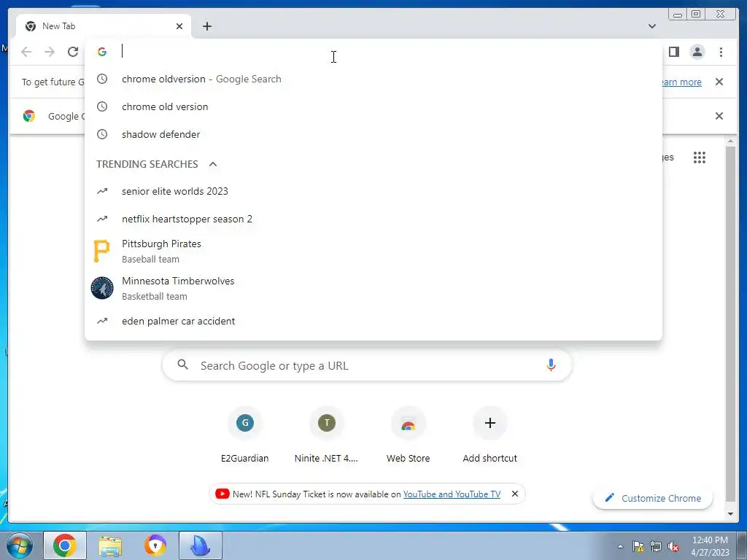The height and width of the screenshot is (560, 747).
Task: Click the Action Center flag tray icon
Action: pyautogui.click(x=638, y=546)
